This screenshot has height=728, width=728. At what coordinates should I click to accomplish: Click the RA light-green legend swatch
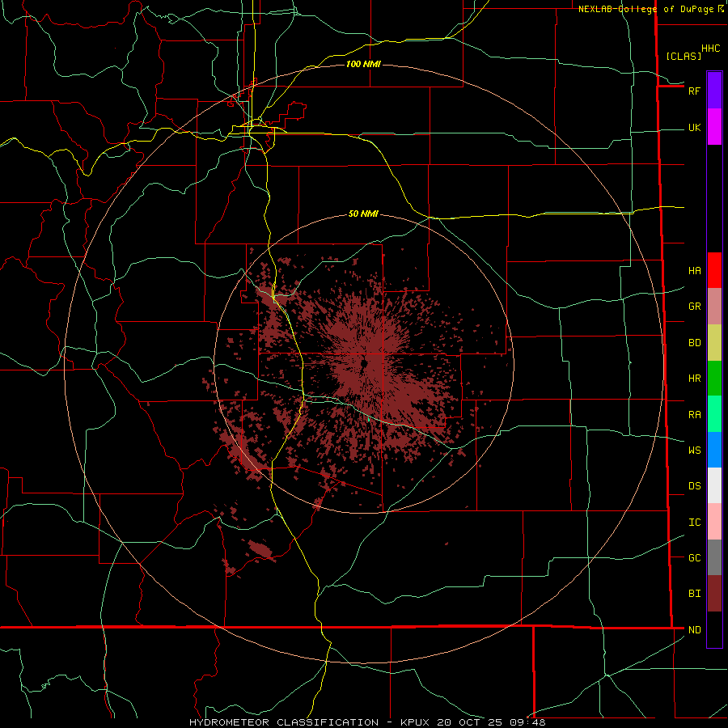tap(714, 414)
